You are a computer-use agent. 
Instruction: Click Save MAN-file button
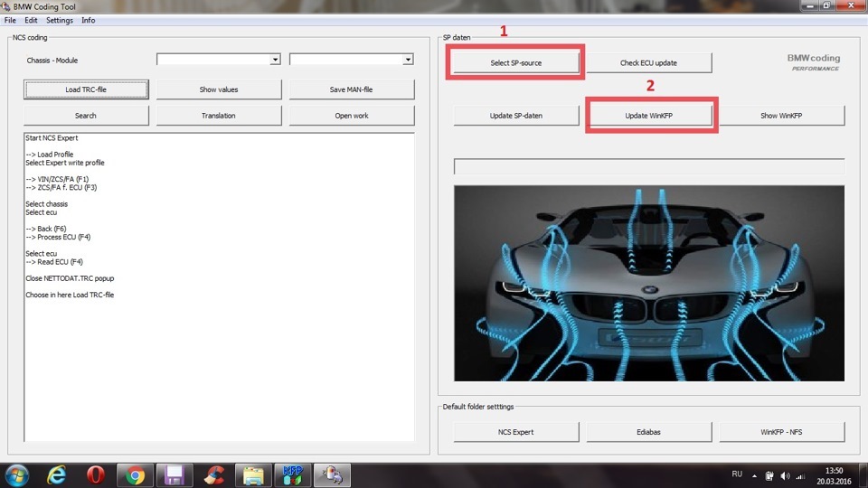[352, 89]
